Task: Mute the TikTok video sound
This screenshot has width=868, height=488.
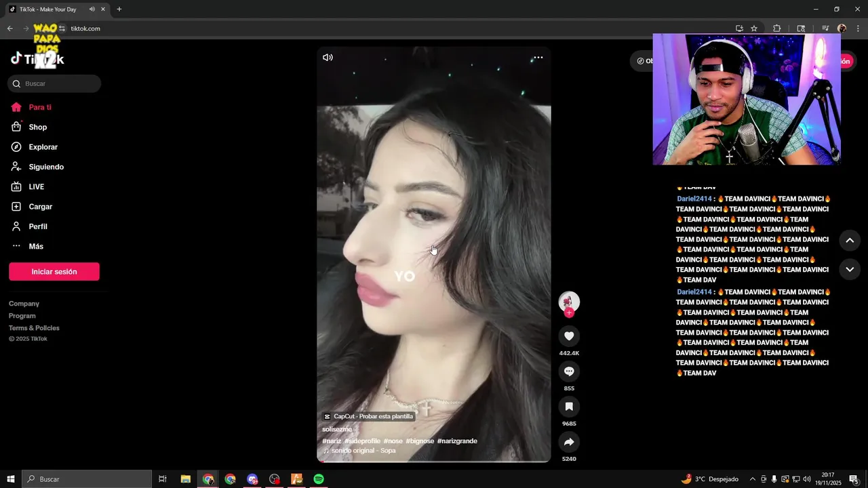Action: [328, 58]
